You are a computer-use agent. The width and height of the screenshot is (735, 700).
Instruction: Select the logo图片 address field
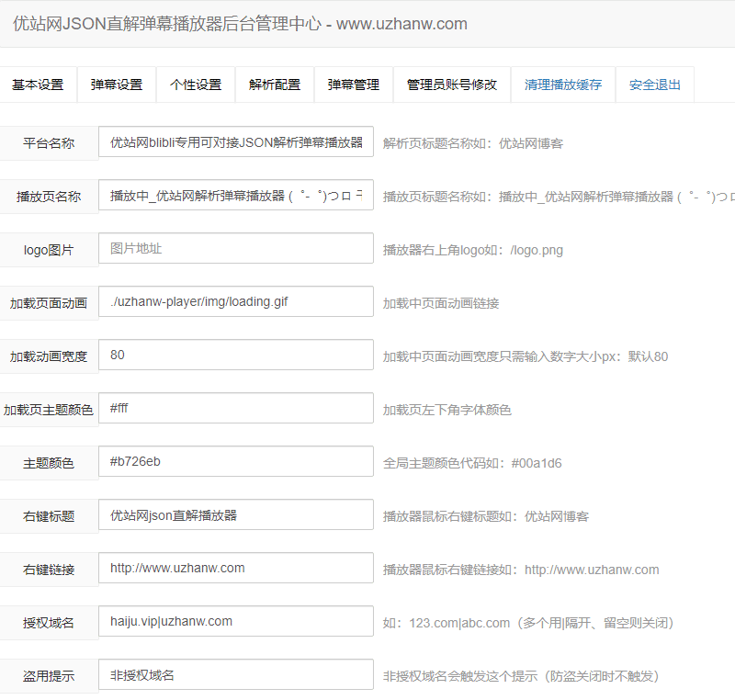tap(236, 248)
